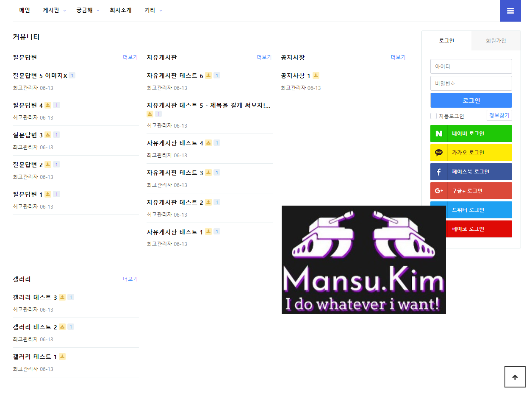
Task: Open the 회사소개 menu item
Action: coord(120,10)
